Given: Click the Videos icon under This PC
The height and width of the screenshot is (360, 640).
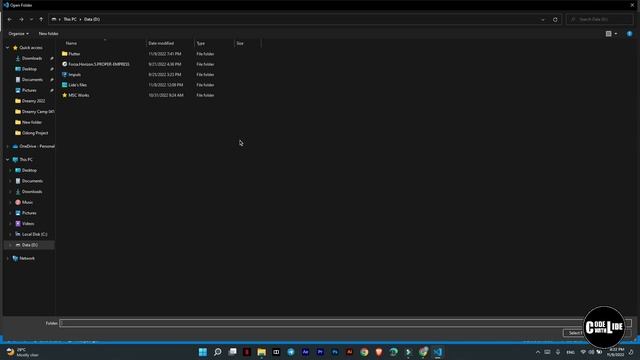Looking at the screenshot, I should (x=18, y=224).
